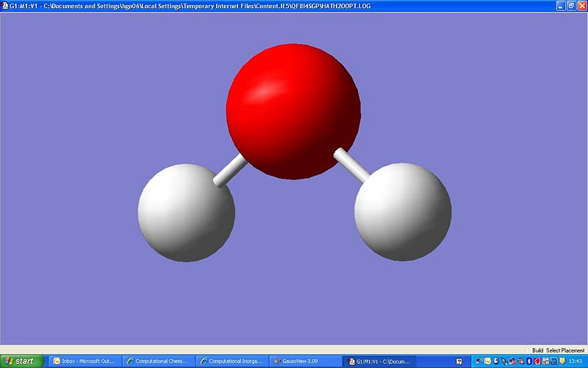Screen dimensions: 588x368
Task: Minimize the G1:M1:V1 molecule window
Action: (x=560, y=6)
